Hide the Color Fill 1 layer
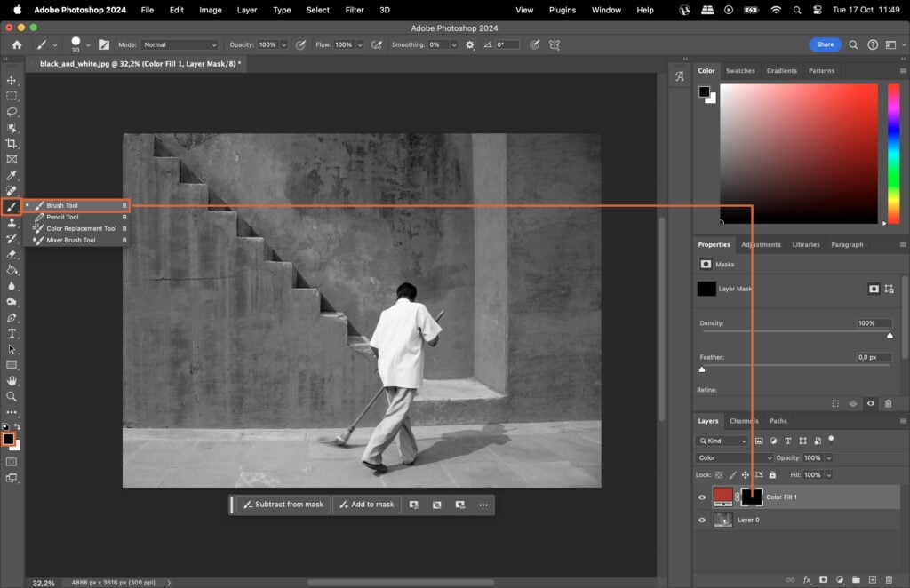Screen dimensions: 910x588 point(701,497)
